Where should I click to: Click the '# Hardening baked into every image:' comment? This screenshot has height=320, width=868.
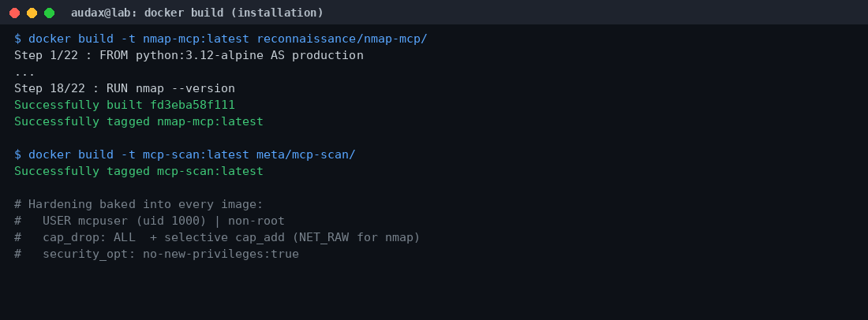139,204
